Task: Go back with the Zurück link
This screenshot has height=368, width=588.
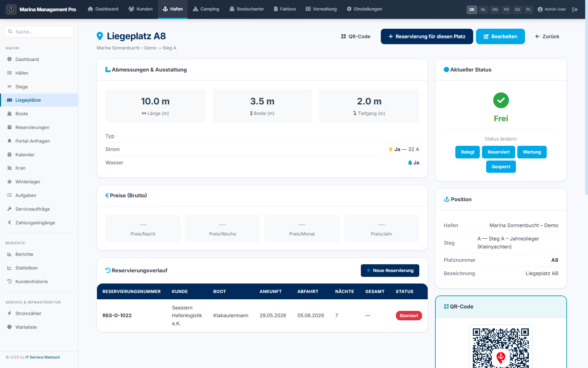Action: [547, 36]
